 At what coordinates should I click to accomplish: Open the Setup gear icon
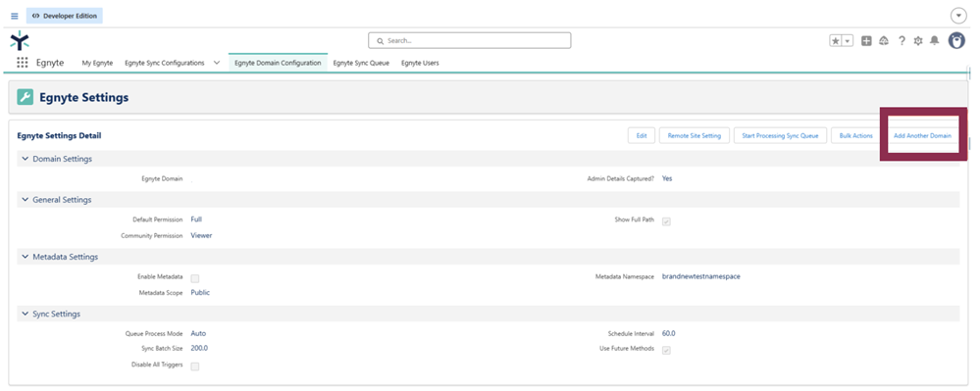[918, 40]
